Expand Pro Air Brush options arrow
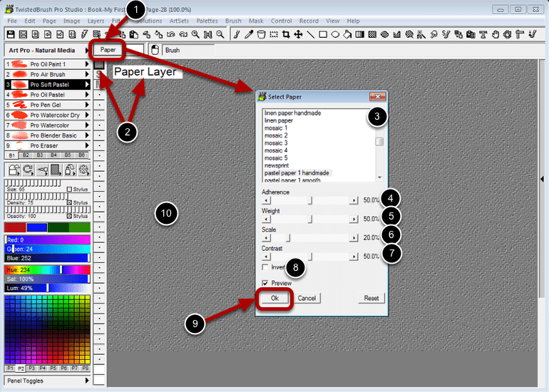The width and height of the screenshot is (549, 392). pos(87,74)
